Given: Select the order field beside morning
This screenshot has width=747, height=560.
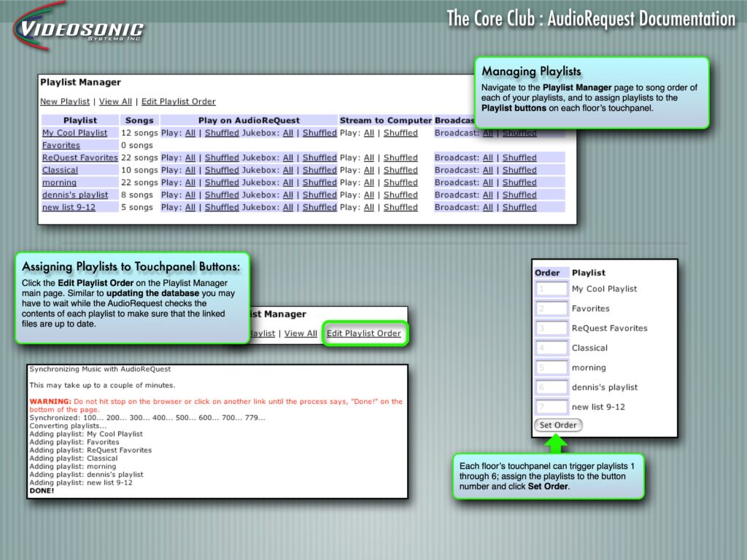Looking at the screenshot, I should tap(551, 367).
